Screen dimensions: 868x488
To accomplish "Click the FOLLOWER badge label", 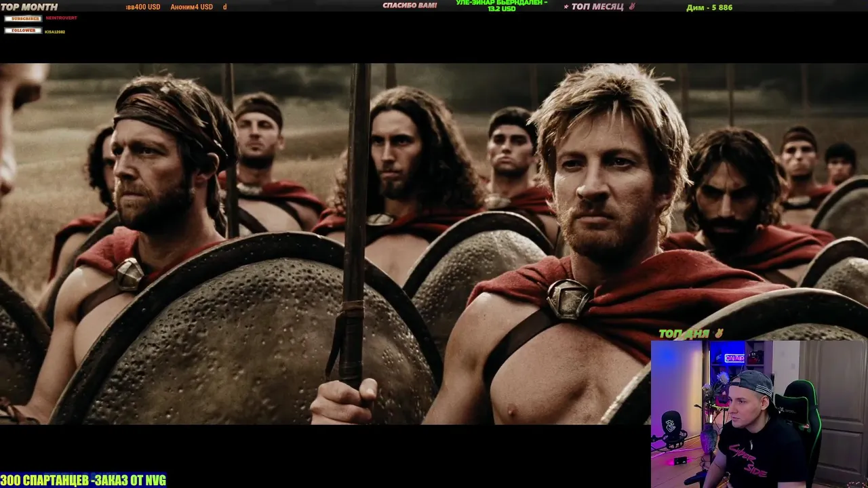I will point(22,30).
